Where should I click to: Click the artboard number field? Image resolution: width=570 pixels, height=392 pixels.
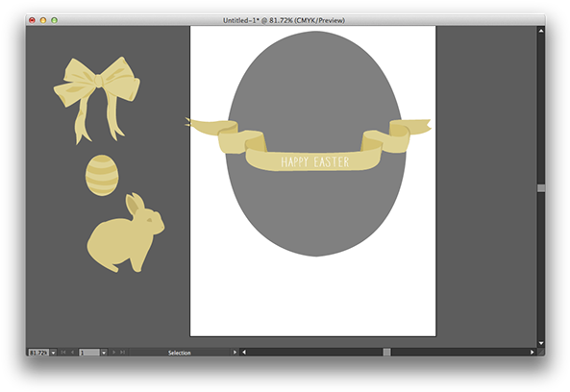point(89,353)
